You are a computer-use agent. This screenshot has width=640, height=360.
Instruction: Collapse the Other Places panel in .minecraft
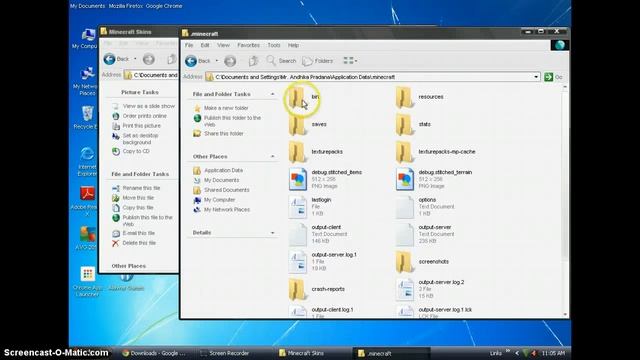tap(273, 157)
